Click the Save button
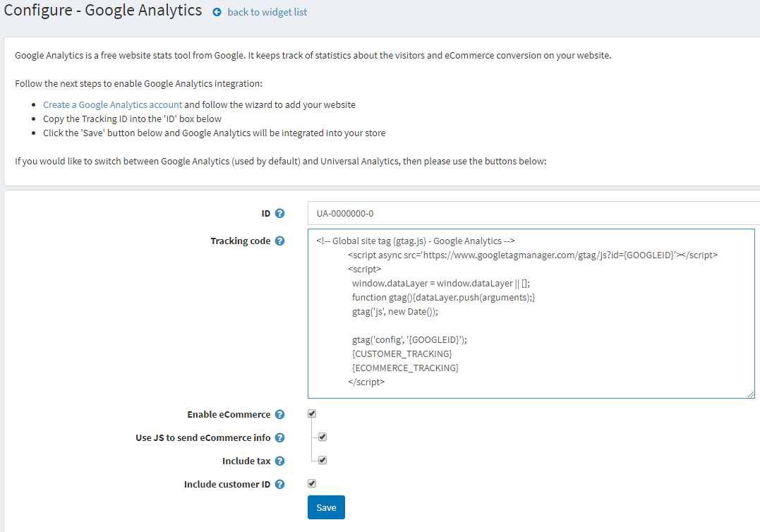Image resolution: width=760 pixels, height=532 pixels. click(325, 507)
